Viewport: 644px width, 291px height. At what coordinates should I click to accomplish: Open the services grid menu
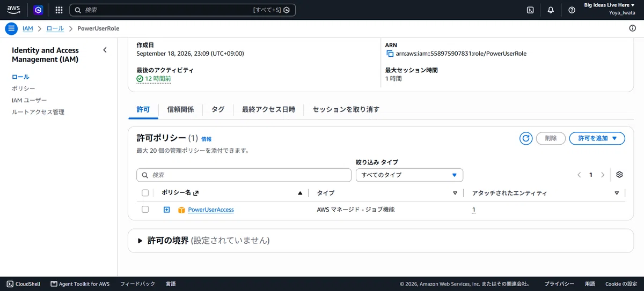(59, 10)
